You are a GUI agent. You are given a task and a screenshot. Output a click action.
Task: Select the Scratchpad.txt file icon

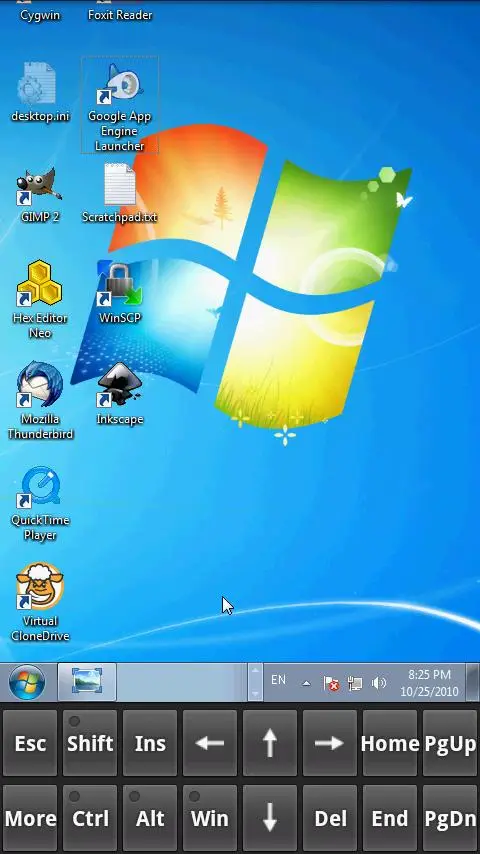point(120,193)
